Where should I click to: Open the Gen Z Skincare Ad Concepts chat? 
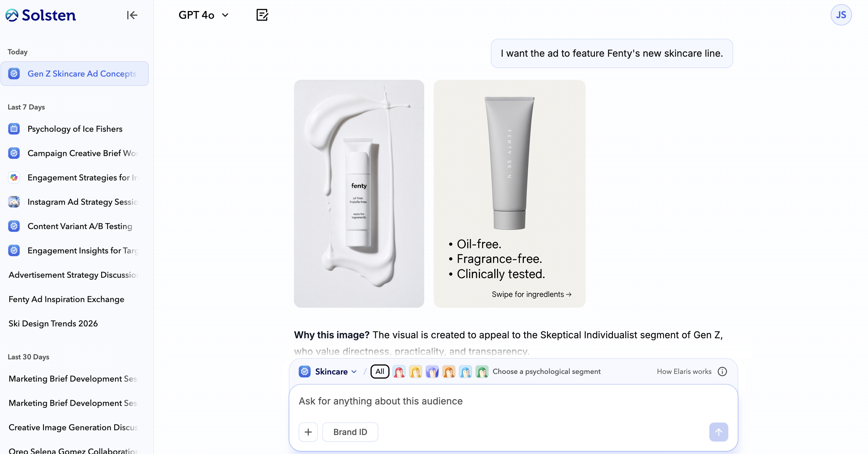coord(74,74)
